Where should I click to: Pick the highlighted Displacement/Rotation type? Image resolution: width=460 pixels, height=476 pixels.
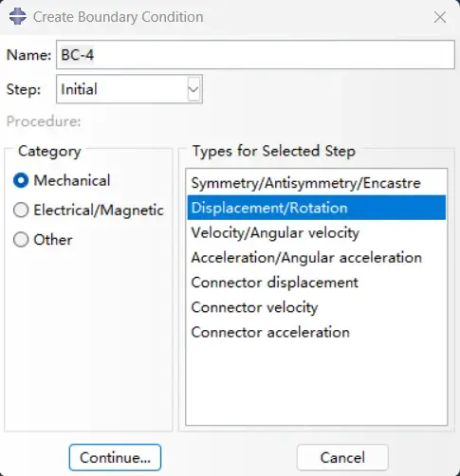pyautogui.click(x=317, y=208)
